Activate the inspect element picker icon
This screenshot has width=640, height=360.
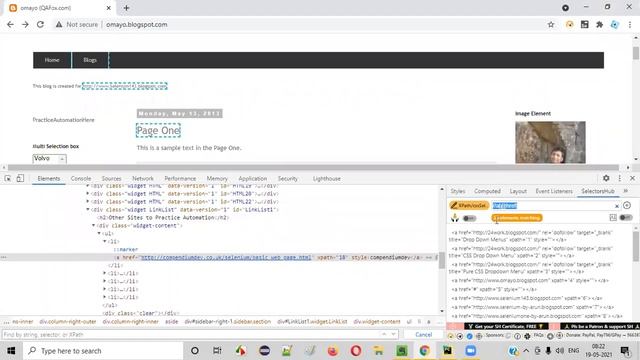(8, 178)
